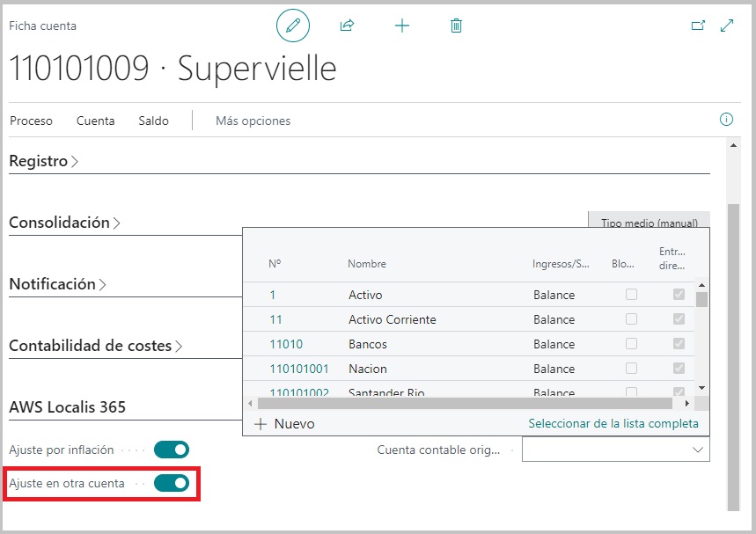Check Blocked box in Nacion row

click(631, 369)
